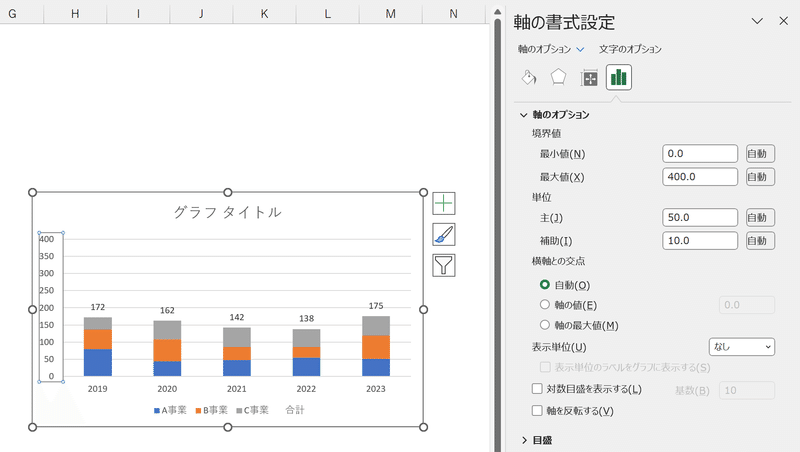Select column header H
Image resolution: width=800 pixels, height=452 pixels.
(75, 14)
